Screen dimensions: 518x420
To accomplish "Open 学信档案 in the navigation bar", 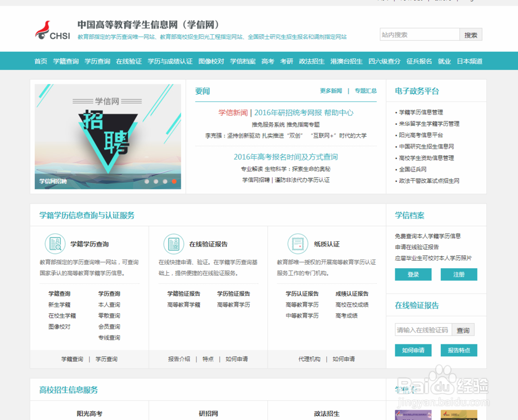I will coord(243,61).
